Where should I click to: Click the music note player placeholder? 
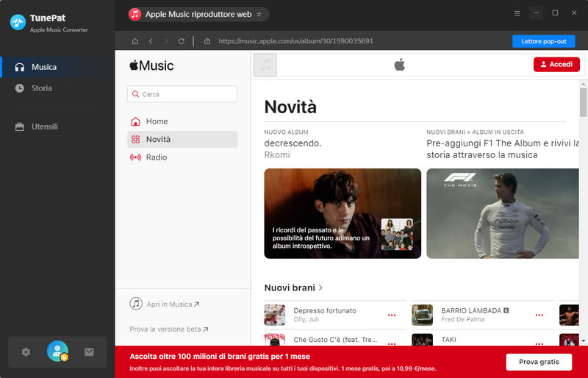[265, 65]
